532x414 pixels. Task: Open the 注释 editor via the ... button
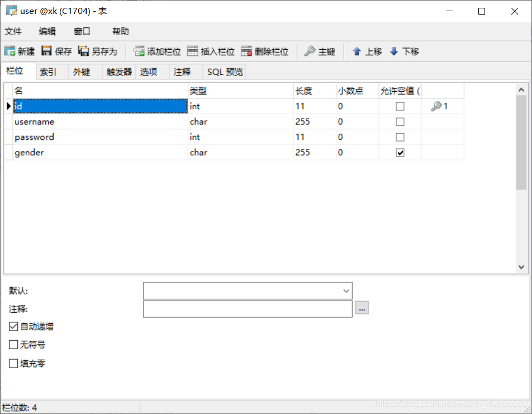pyautogui.click(x=362, y=308)
